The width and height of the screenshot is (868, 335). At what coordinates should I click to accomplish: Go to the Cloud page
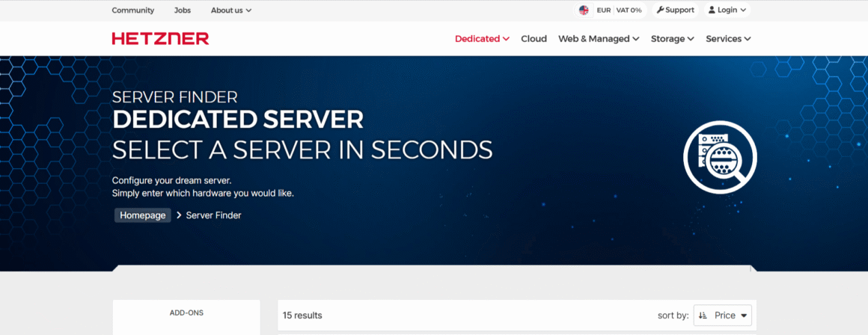click(534, 39)
